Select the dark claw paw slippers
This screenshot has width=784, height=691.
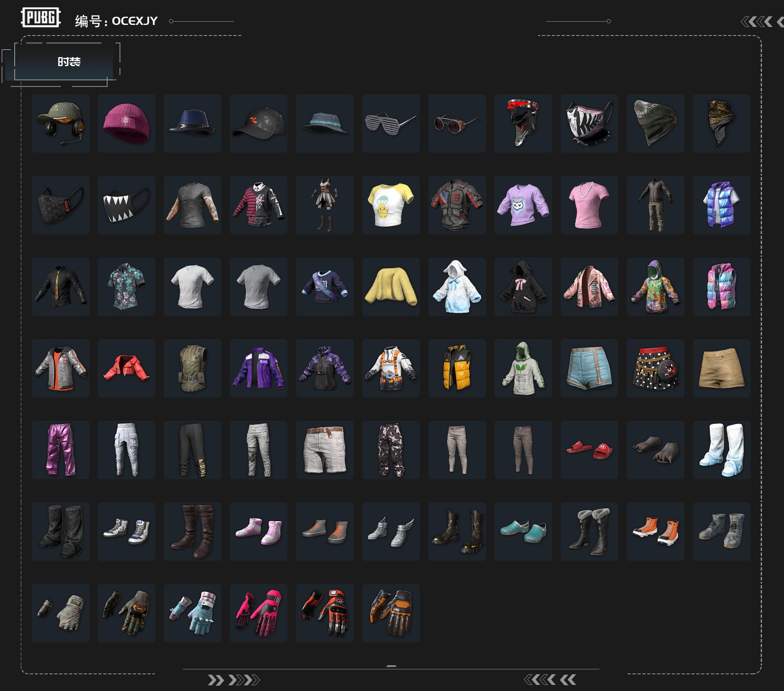point(656,450)
